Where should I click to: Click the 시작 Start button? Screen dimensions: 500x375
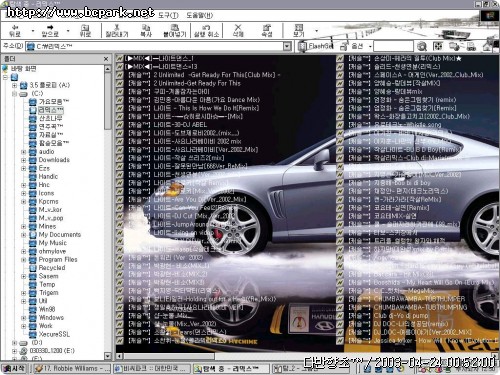14,368
